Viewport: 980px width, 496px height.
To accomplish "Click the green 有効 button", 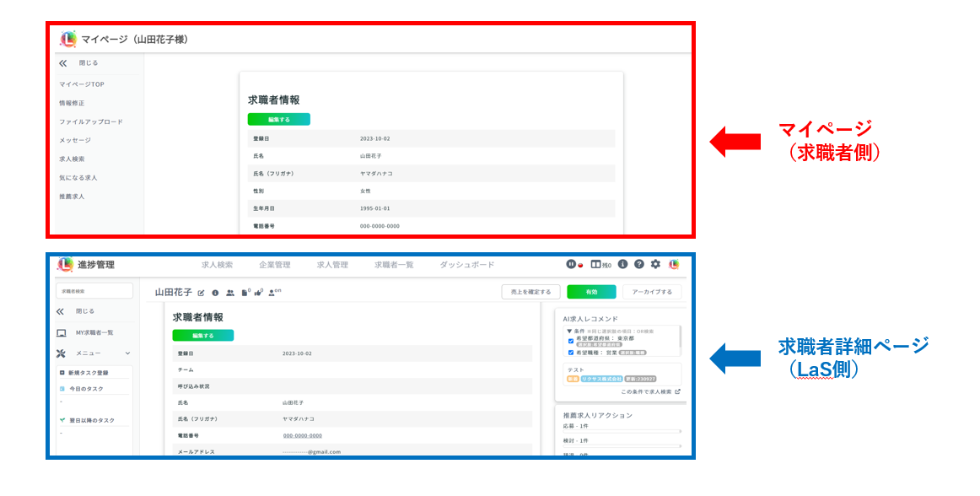I will [591, 292].
